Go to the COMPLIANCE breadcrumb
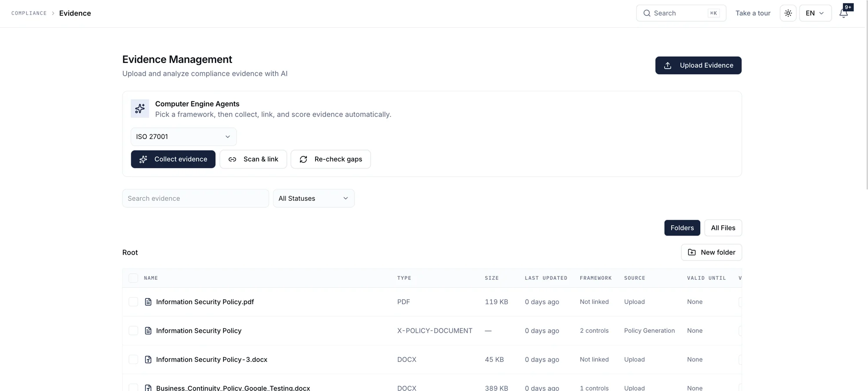The height and width of the screenshot is (391, 868). point(29,13)
